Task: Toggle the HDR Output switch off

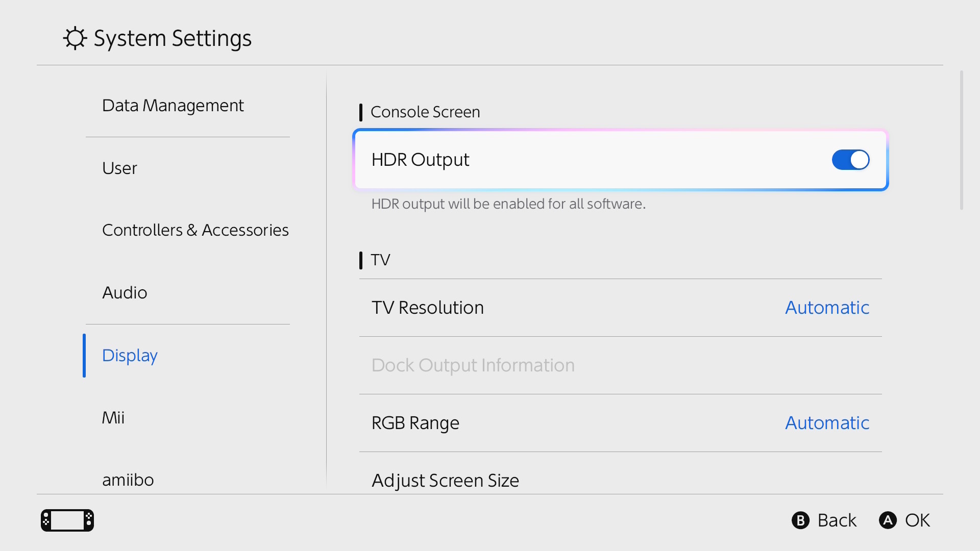Action: (850, 160)
